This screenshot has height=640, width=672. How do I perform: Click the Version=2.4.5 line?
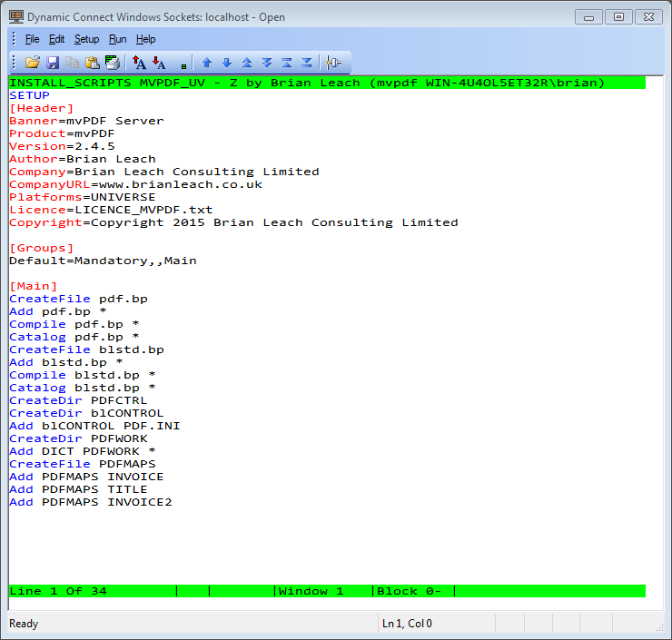(62, 146)
